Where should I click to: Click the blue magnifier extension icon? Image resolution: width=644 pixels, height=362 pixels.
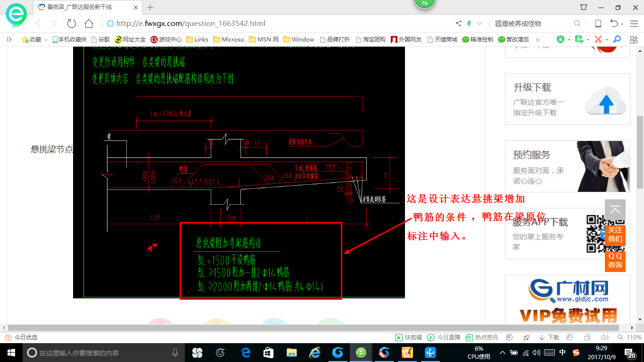coord(617,40)
